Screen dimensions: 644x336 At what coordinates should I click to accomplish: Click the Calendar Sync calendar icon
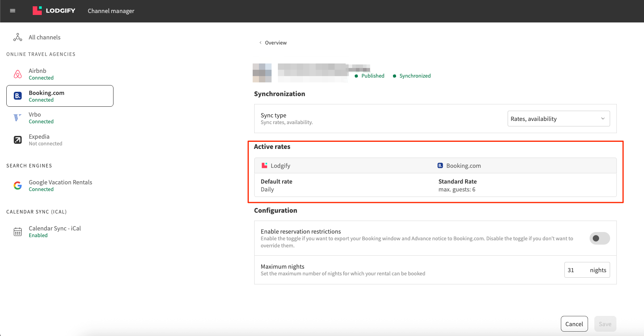coord(18,232)
